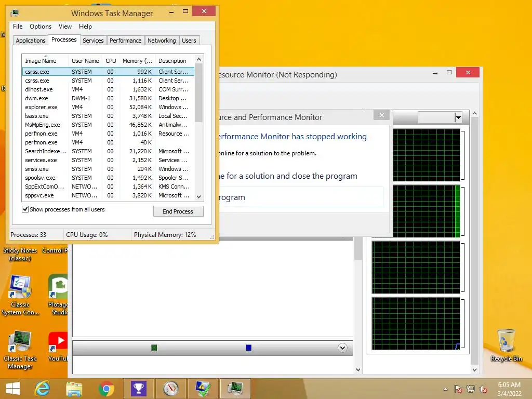This screenshot has height=399, width=532.
Task: Select the dwm.exe process row
Action: [x=108, y=98]
